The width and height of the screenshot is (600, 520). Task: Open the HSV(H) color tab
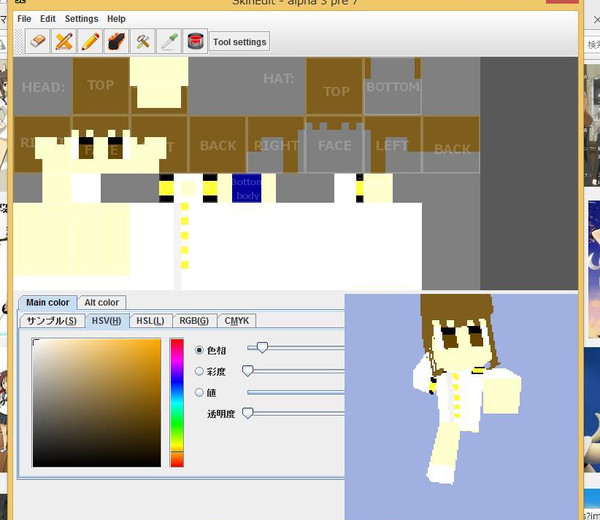click(x=107, y=321)
